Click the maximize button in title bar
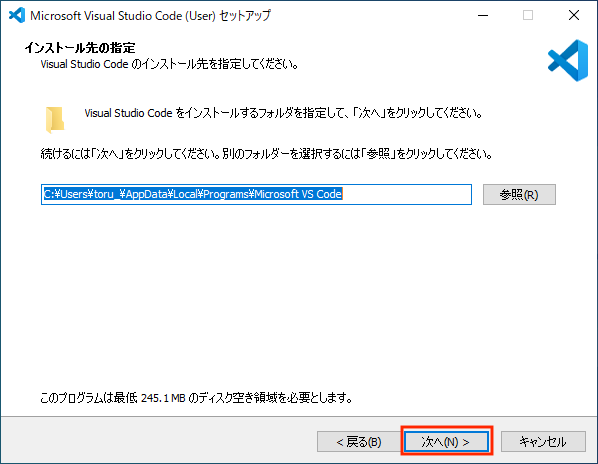Viewport: 598px width, 464px height. [x=528, y=15]
